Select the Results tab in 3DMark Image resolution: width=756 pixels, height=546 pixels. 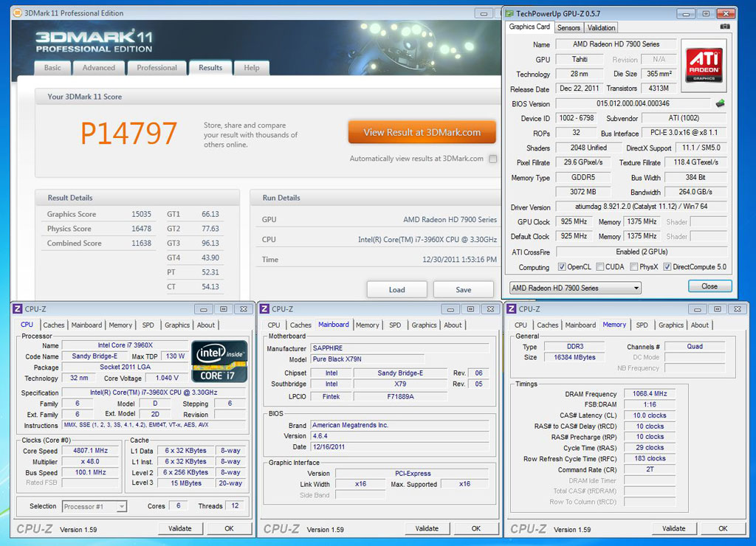click(x=210, y=68)
